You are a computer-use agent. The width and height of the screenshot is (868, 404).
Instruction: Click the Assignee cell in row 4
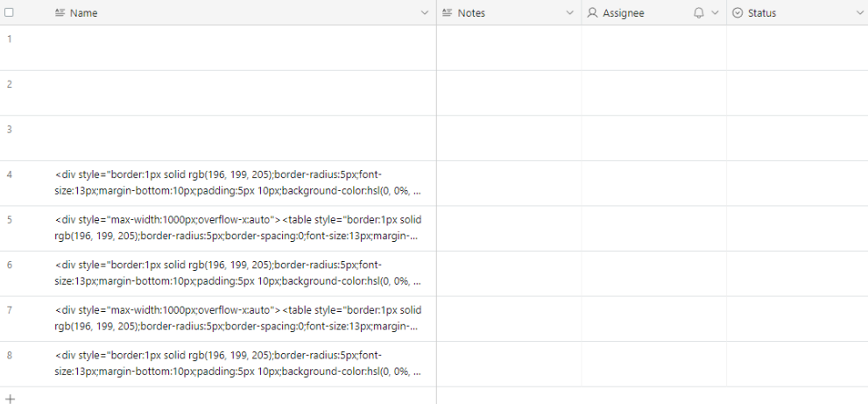[x=653, y=183]
